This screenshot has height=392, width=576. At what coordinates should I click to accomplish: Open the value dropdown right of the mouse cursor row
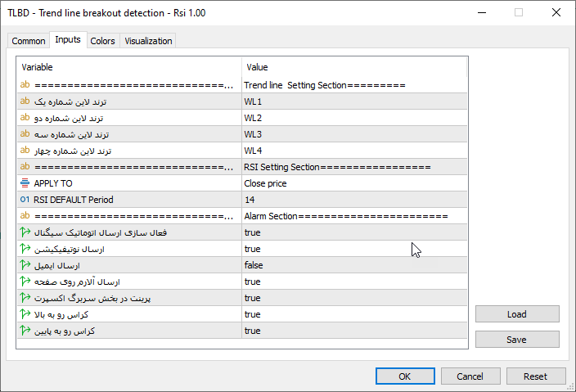click(x=353, y=249)
